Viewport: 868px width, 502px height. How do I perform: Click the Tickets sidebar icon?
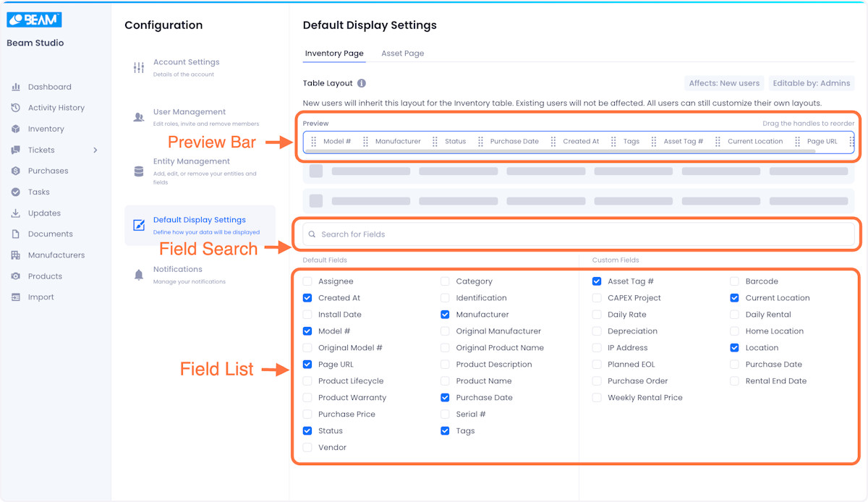16,150
